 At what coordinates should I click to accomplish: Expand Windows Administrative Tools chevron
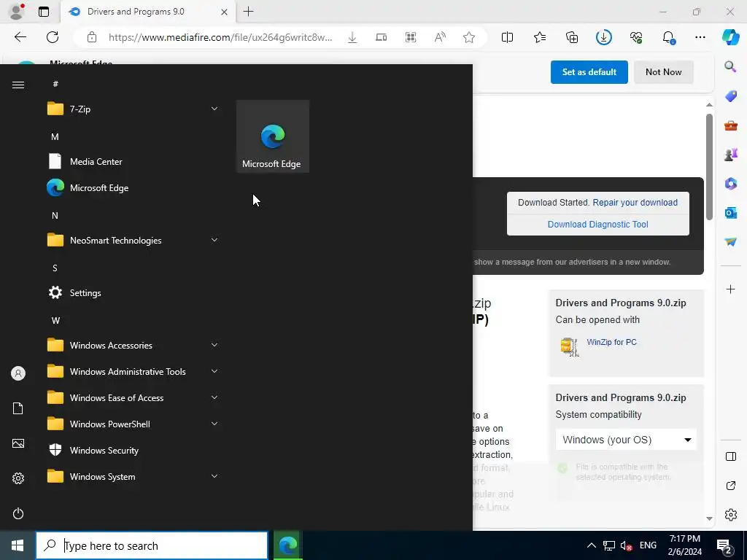pyautogui.click(x=214, y=371)
